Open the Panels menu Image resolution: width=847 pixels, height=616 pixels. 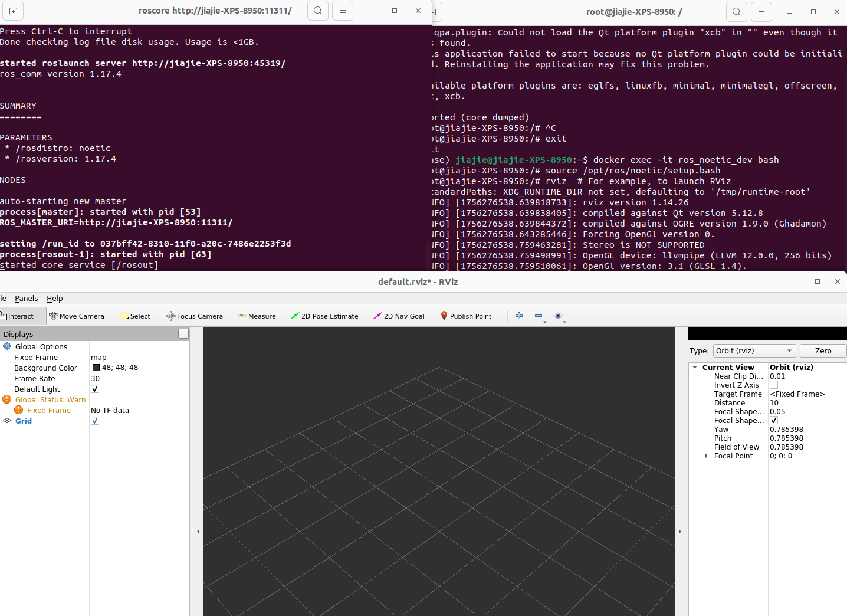point(27,299)
